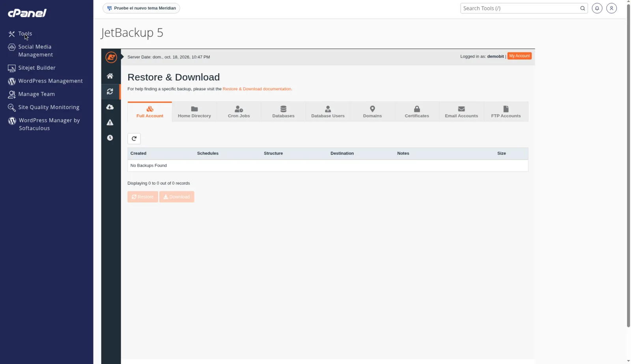Open the notifications bell
This screenshot has height=364, width=631.
pos(597,8)
